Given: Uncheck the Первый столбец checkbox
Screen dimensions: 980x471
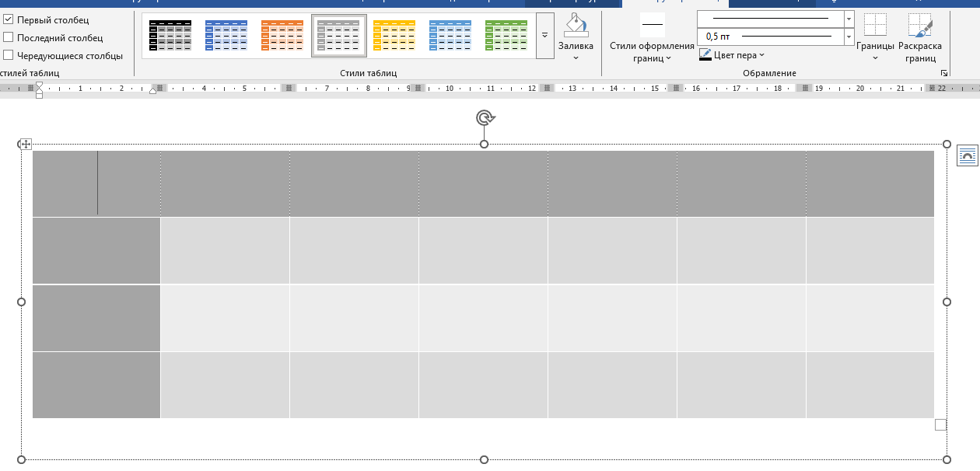Looking at the screenshot, I should 9,19.
